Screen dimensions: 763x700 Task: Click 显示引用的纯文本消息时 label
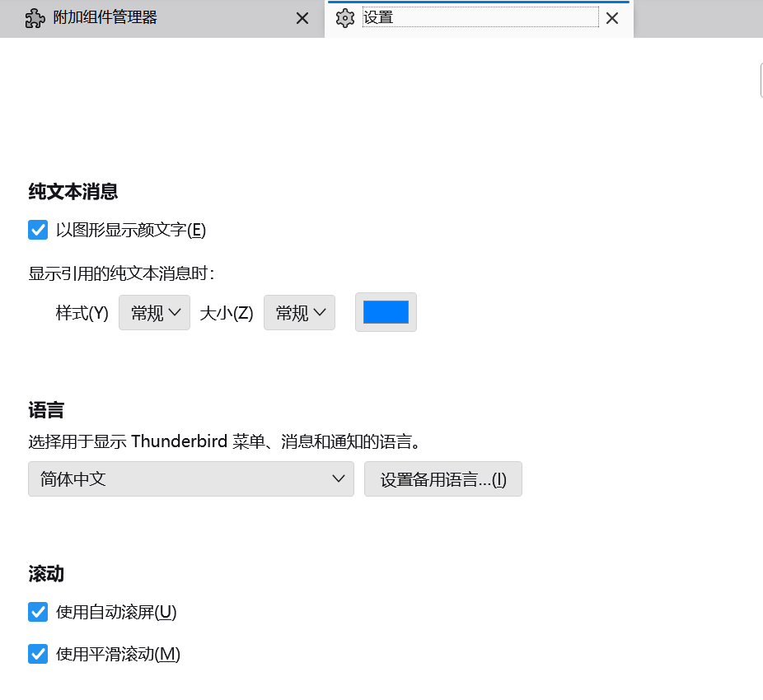[x=122, y=273]
